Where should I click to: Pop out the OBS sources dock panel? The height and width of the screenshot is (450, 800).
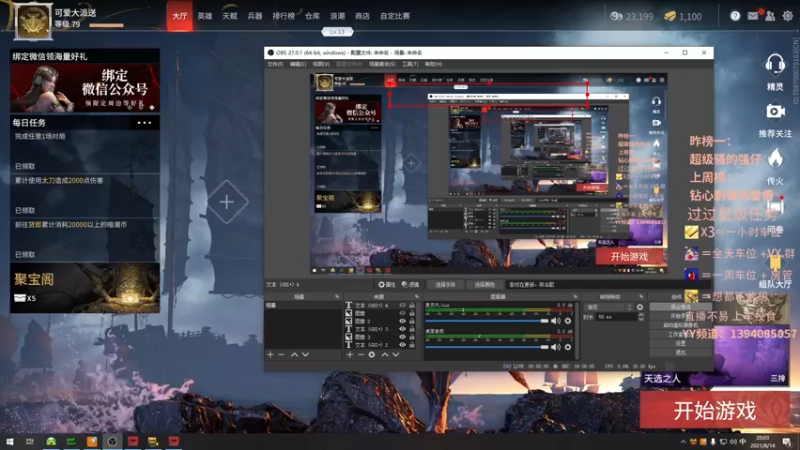[416, 296]
